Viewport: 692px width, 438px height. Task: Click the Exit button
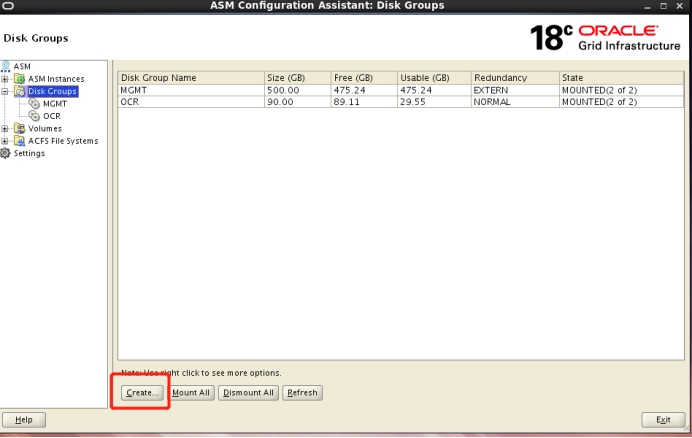point(663,419)
